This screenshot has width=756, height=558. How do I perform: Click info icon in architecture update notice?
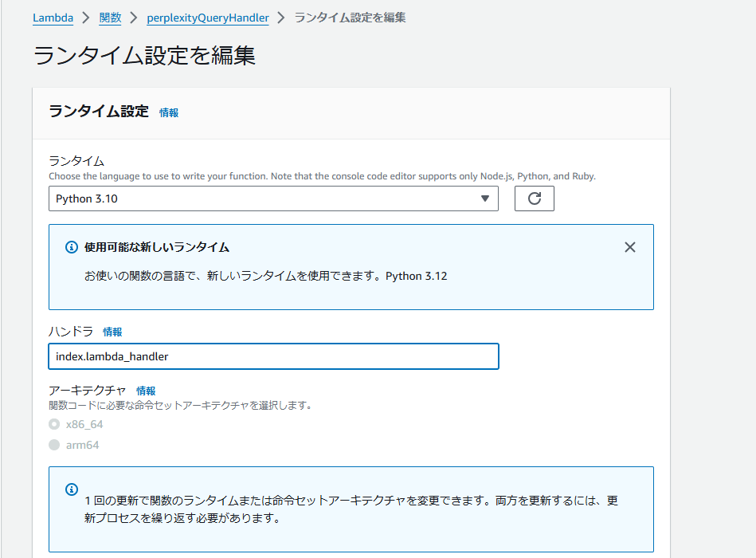(72, 489)
